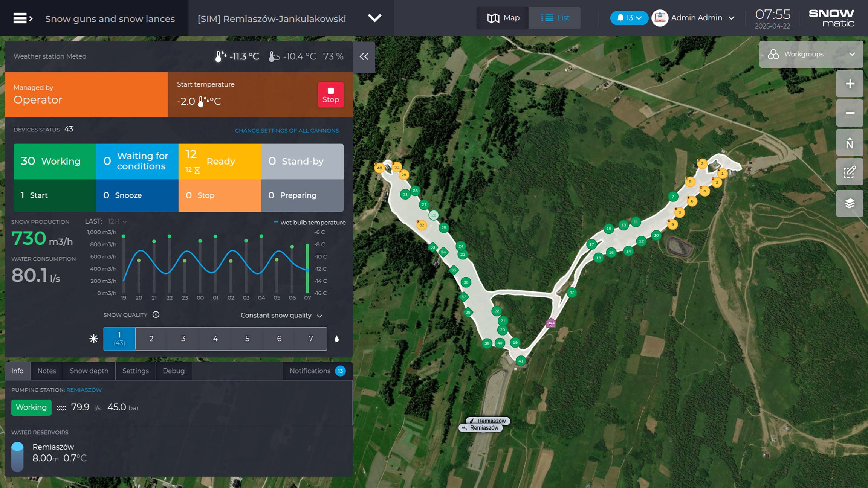The image size is (868, 488).
Task: Open the Snow depth tab
Action: (89, 371)
